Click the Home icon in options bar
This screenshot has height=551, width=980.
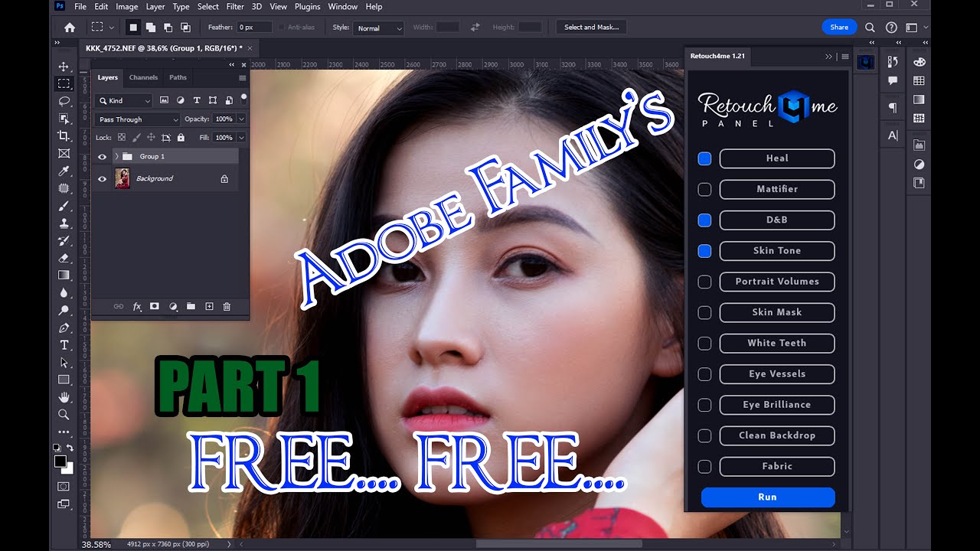[x=70, y=28]
